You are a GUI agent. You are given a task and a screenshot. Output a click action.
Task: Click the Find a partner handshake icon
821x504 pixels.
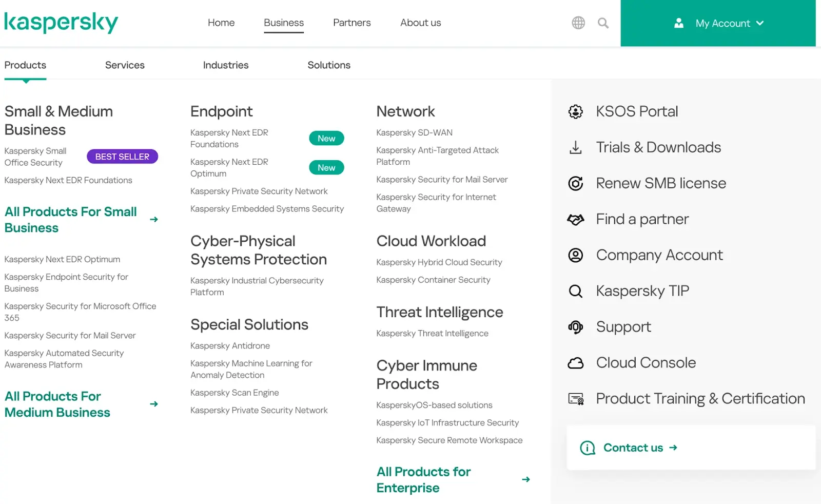click(x=576, y=220)
